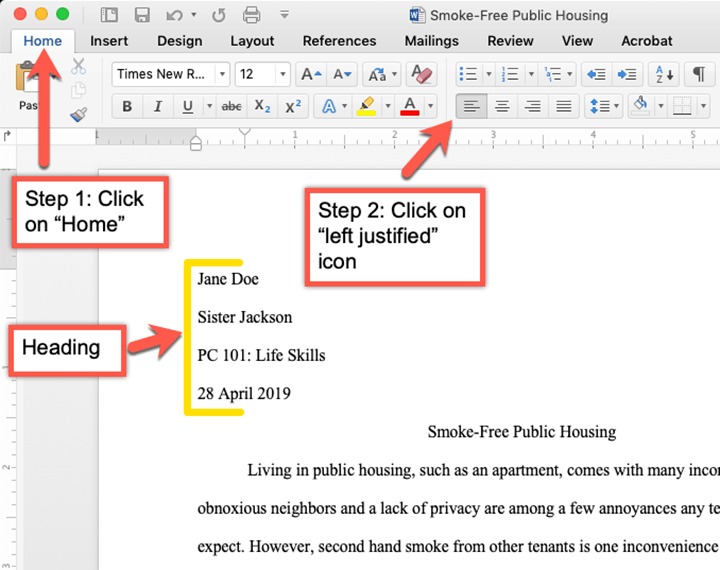Open underline style dropdown arrow
This screenshot has width=720, height=570.
click(x=209, y=107)
